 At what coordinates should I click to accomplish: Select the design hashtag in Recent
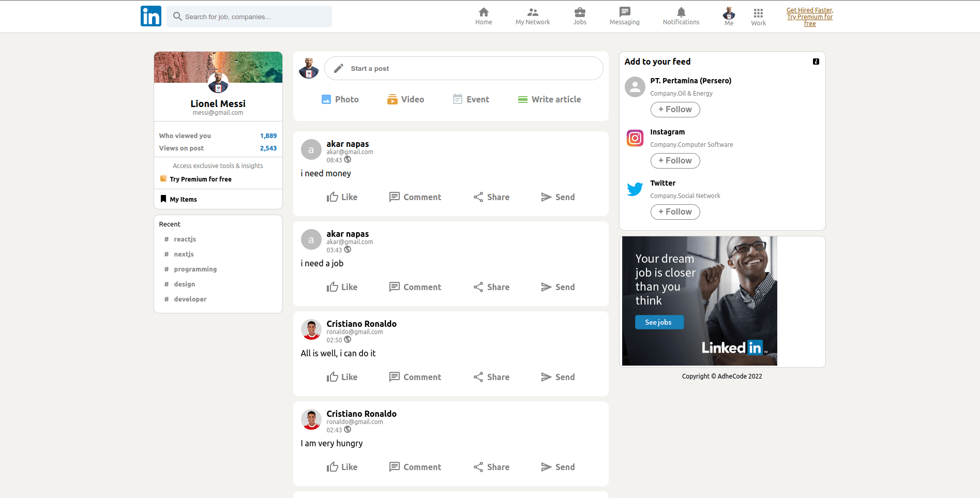[184, 284]
